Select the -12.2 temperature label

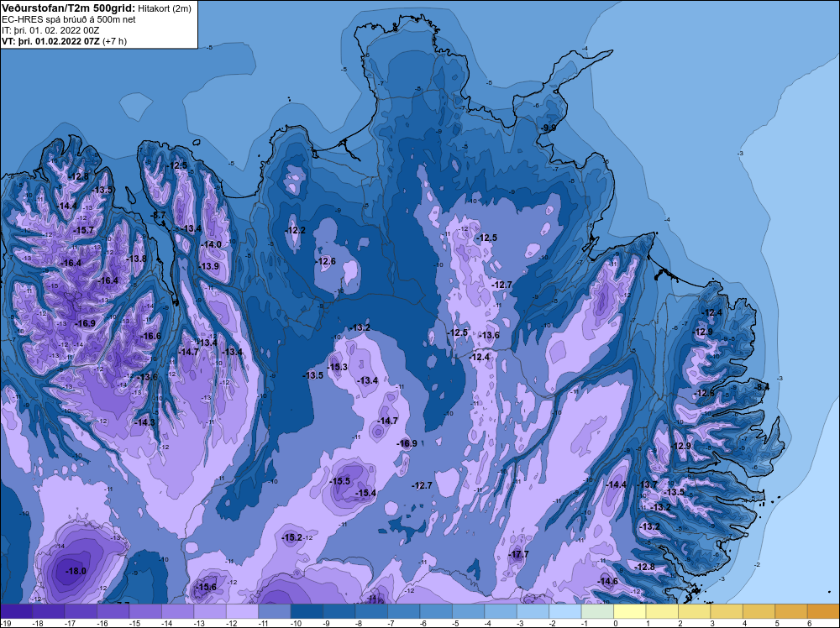(295, 230)
